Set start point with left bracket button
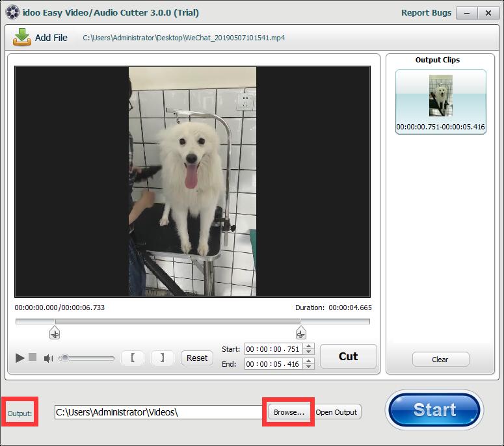Viewport: 504px width, 446px height. coord(133,358)
